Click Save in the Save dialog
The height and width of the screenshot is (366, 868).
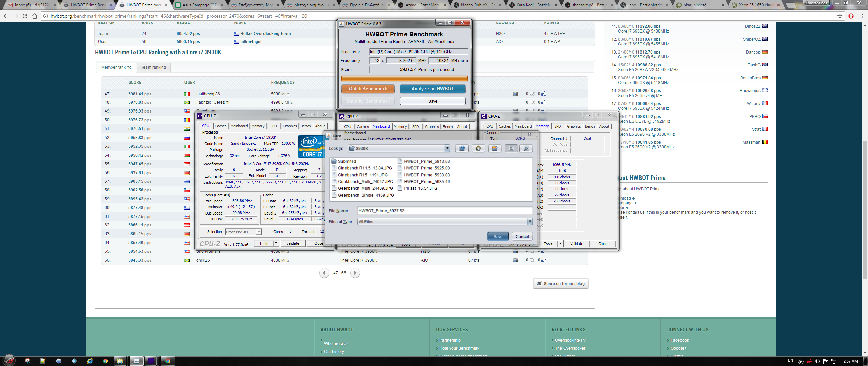click(x=498, y=237)
